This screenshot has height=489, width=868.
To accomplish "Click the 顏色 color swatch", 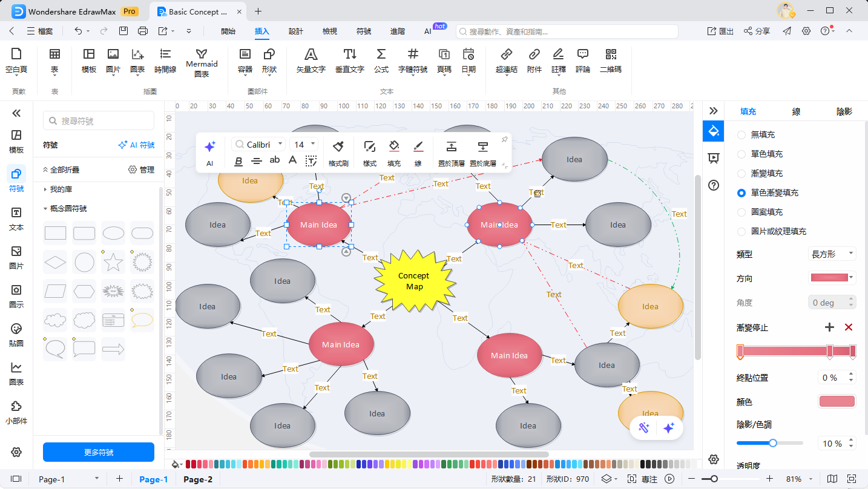I will coord(837,401).
